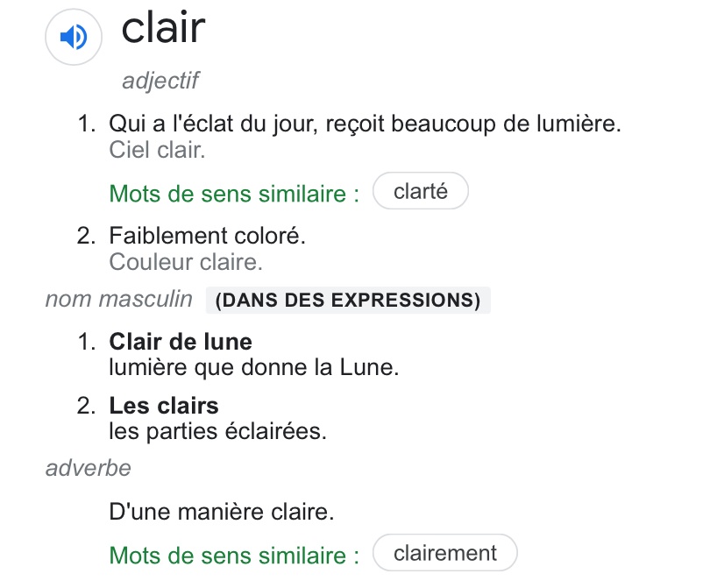Select the bold expression 'Clair de lune'

pos(181,342)
